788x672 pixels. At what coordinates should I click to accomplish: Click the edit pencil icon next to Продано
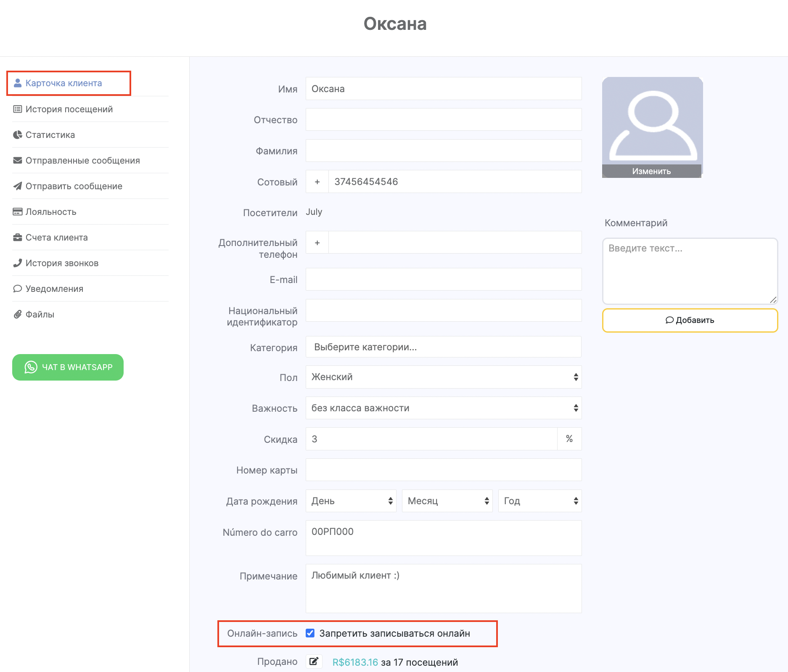(x=314, y=661)
